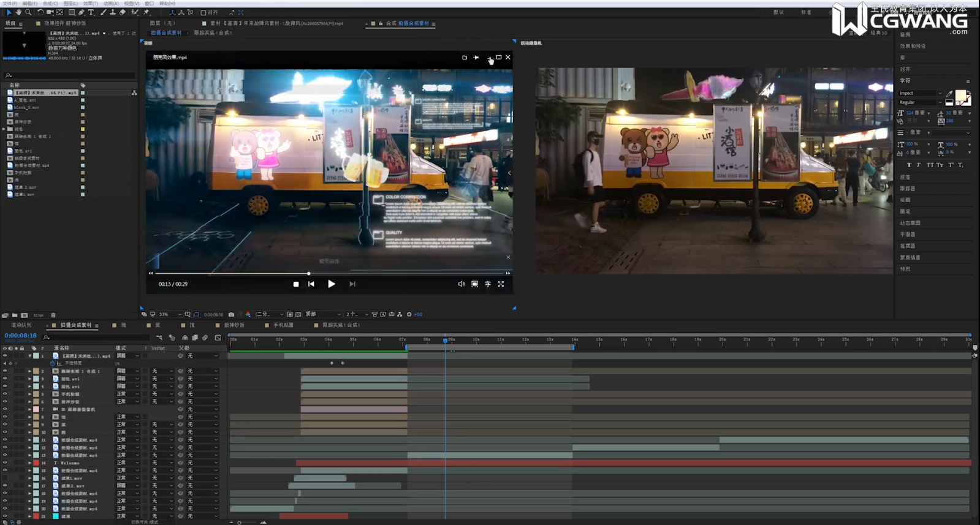Toggle visibility eye of layer 7 camera

[x=5, y=409]
